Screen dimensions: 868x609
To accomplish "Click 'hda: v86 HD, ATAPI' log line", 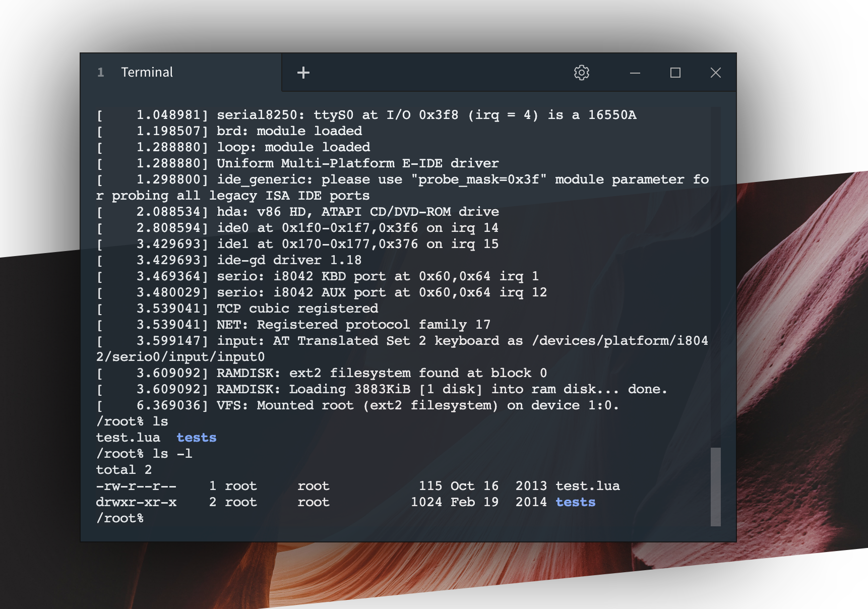I will 297,212.
